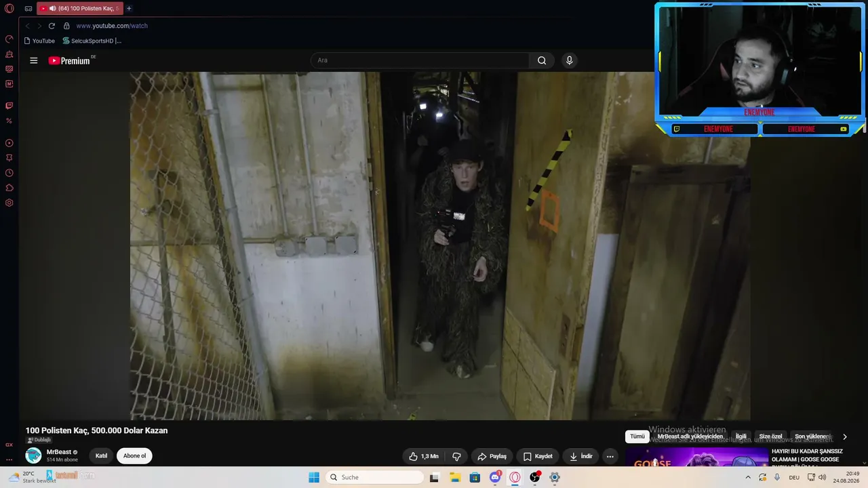Open the Opera GX main menu logo
868x488 pixels.
[9, 9]
